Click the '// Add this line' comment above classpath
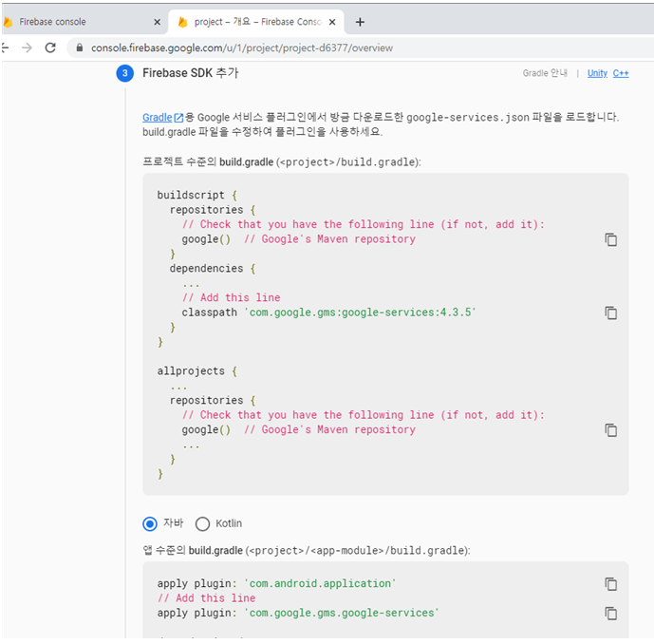 tap(231, 297)
